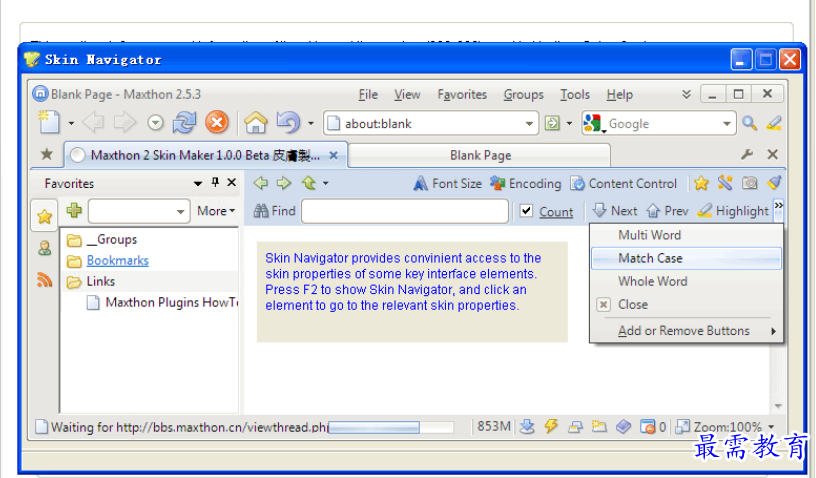This screenshot has width=816, height=478.
Task: Click the green up arrow in page toolbar
Action: coord(309,183)
